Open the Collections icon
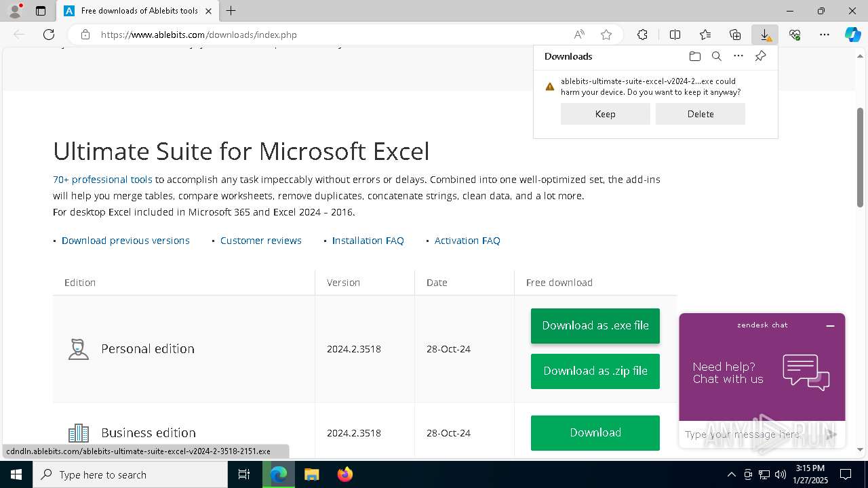The height and width of the screenshot is (488, 868). pyautogui.click(x=735, y=35)
